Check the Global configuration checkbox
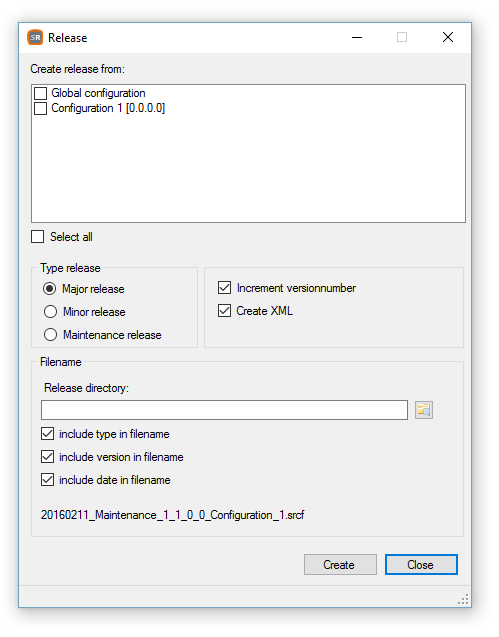499x637 pixels. click(x=40, y=93)
